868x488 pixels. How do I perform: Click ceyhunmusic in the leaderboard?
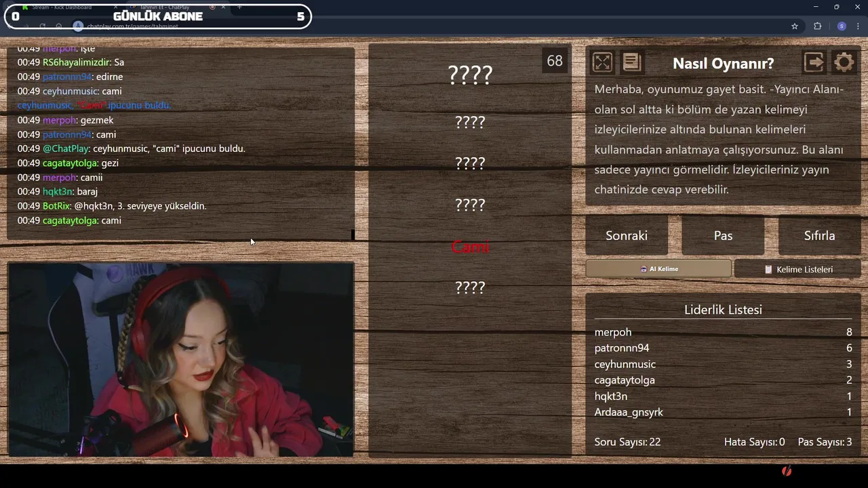[x=625, y=364]
